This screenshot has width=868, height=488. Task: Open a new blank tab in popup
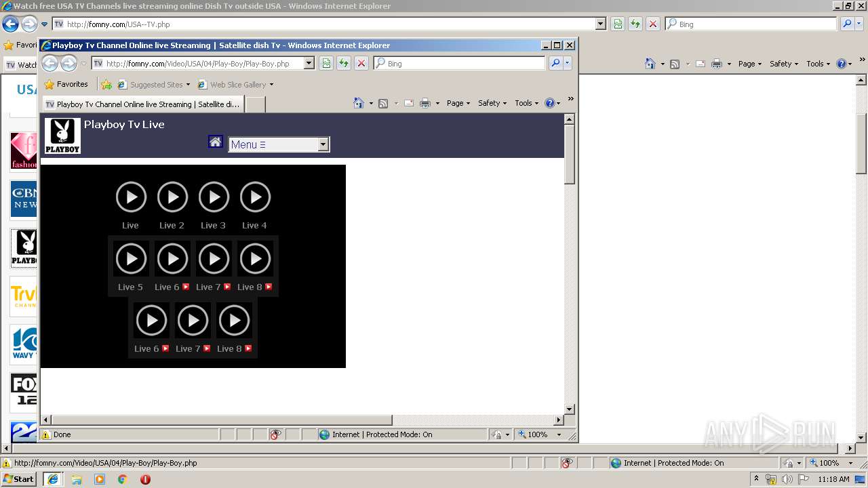[x=254, y=104]
